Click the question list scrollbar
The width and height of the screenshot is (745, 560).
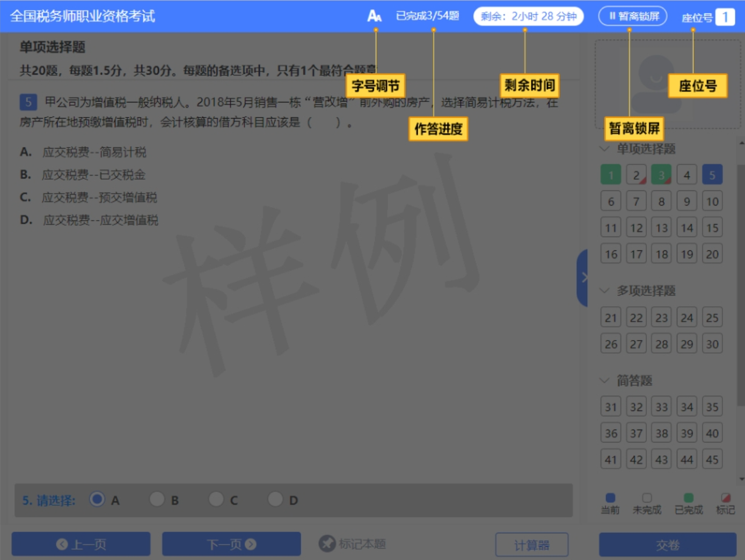741,284
